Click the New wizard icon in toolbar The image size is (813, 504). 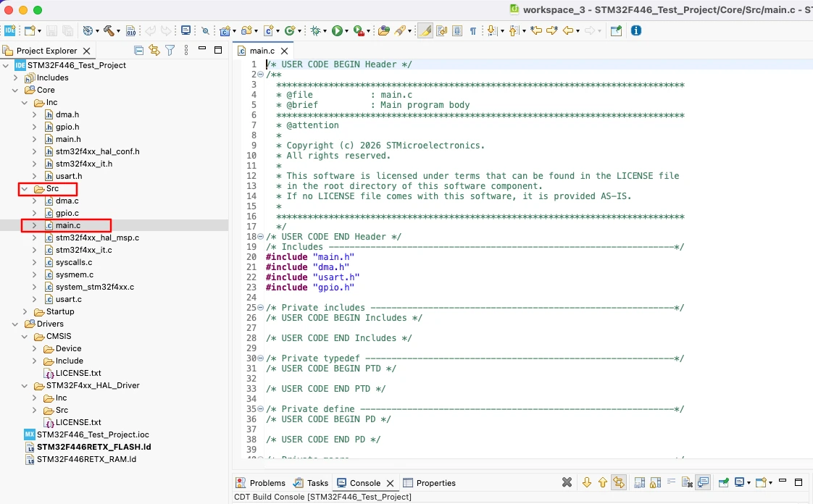pos(30,31)
